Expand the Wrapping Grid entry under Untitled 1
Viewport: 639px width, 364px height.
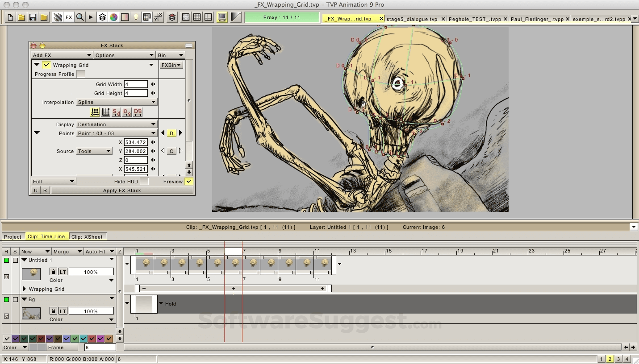pyautogui.click(x=25, y=289)
